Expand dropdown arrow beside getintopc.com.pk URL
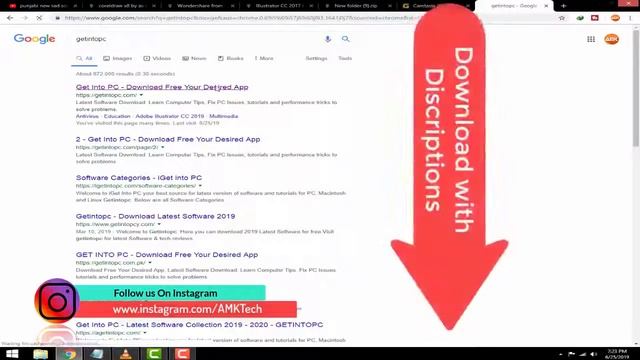This screenshot has height=360, width=640. coord(150,263)
